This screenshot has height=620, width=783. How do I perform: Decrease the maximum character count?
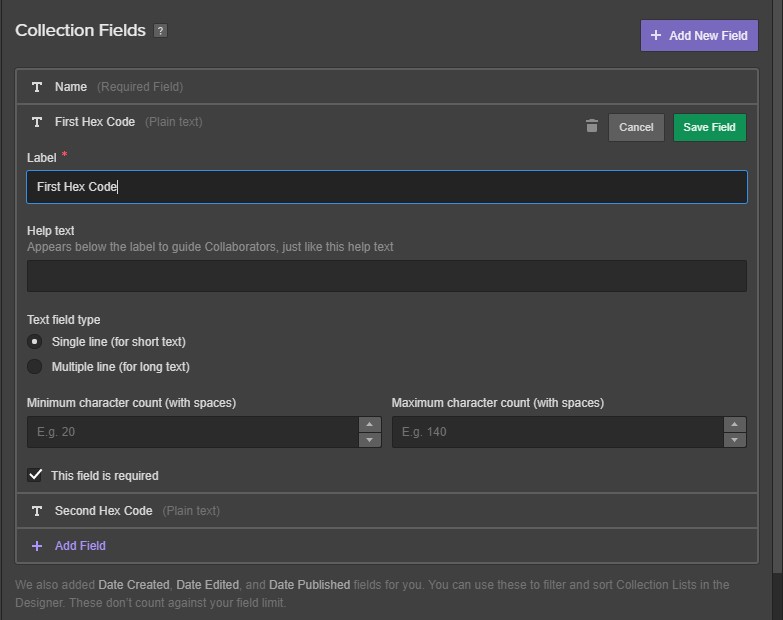click(735, 440)
